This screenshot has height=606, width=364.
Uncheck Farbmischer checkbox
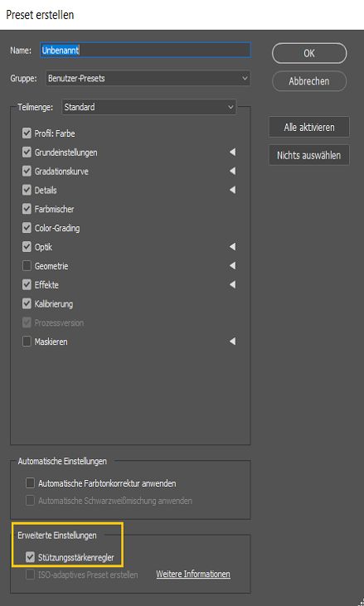[x=27, y=209]
